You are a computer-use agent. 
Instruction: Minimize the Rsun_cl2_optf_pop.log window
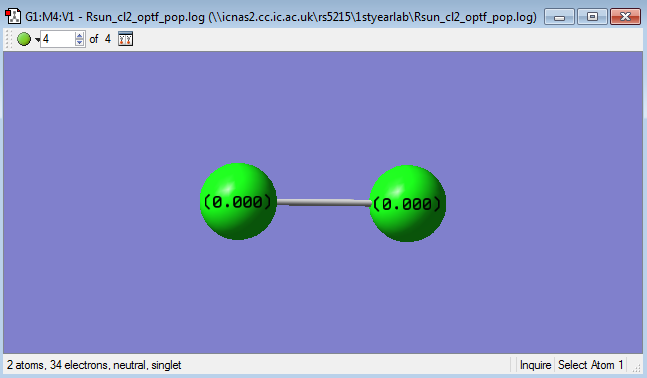coord(560,17)
